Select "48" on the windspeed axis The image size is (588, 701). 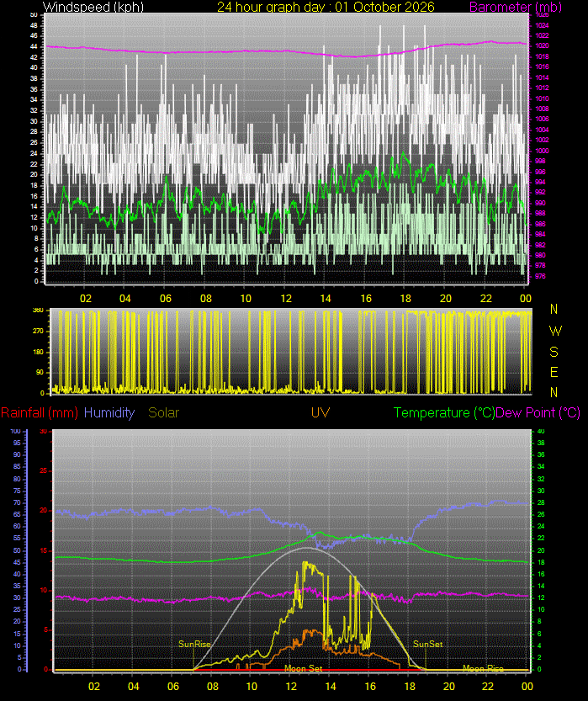tap(34, 25)
